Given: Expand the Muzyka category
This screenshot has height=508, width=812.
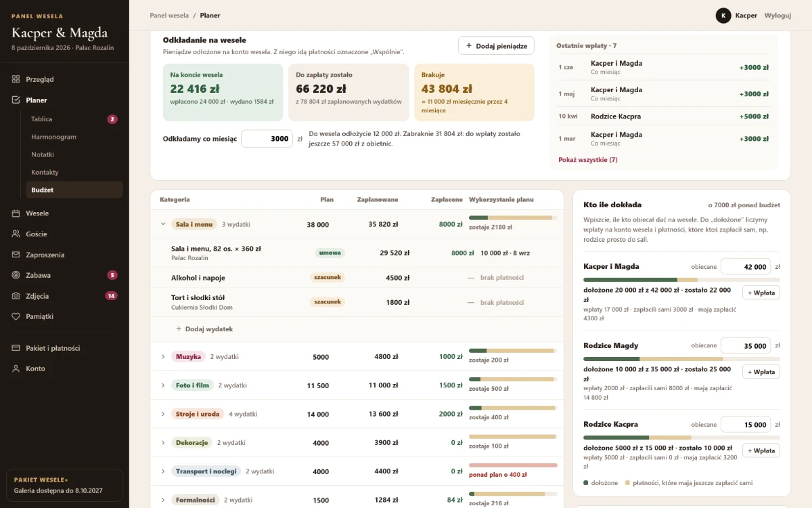Looking at the screenshot, I should 163,357.
